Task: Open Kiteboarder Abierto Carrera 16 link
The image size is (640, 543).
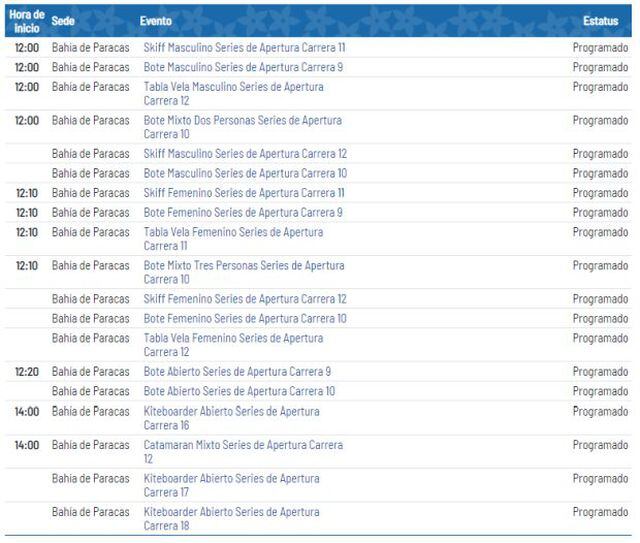Action: [x=231, y=418]
